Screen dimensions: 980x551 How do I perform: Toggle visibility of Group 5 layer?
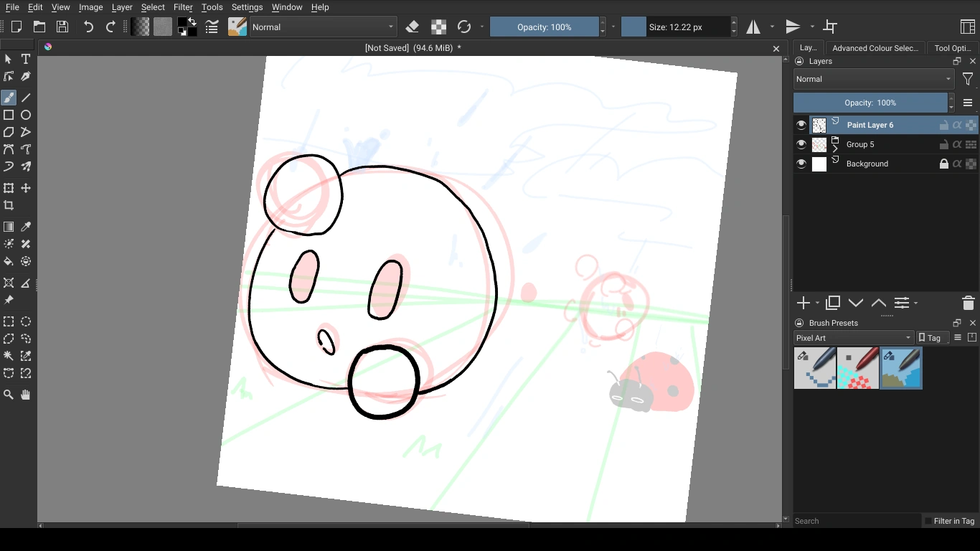pyautogui.click(x=801, y=144)
